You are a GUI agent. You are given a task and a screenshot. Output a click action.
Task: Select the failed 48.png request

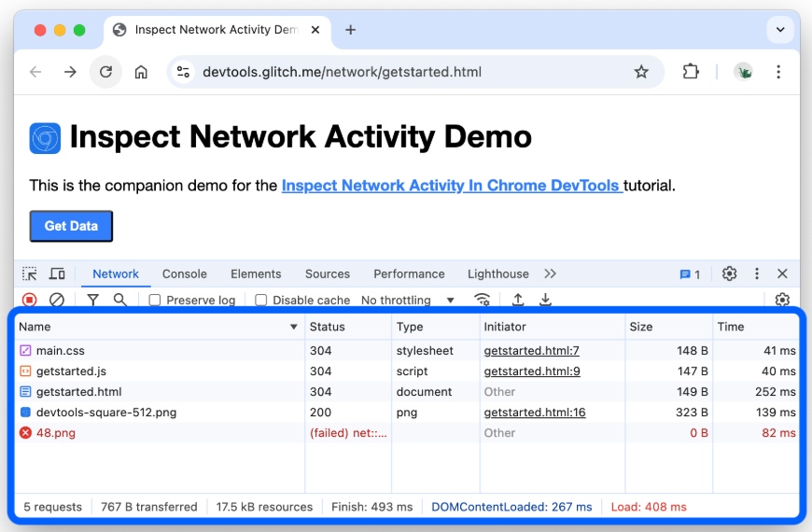(407, 433)
